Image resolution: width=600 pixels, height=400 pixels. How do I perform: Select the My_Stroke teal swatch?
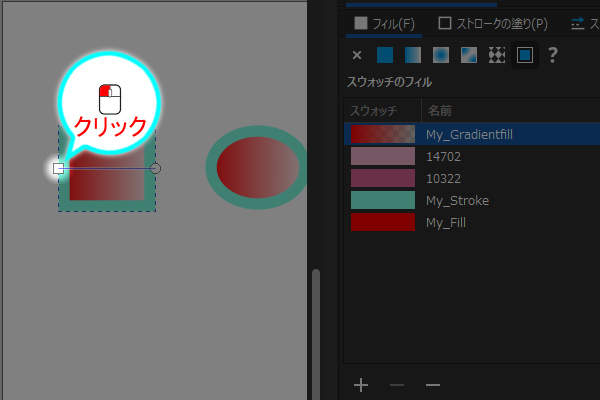(383, 200)
